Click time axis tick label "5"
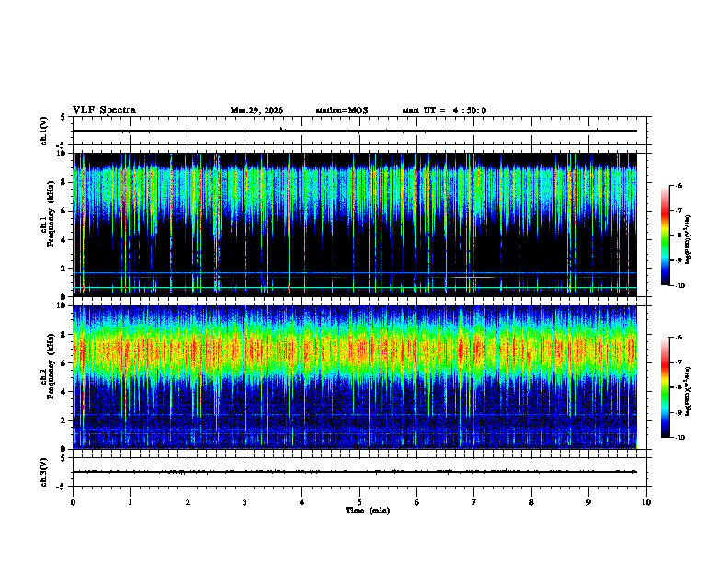 click(x=359, y=502)
